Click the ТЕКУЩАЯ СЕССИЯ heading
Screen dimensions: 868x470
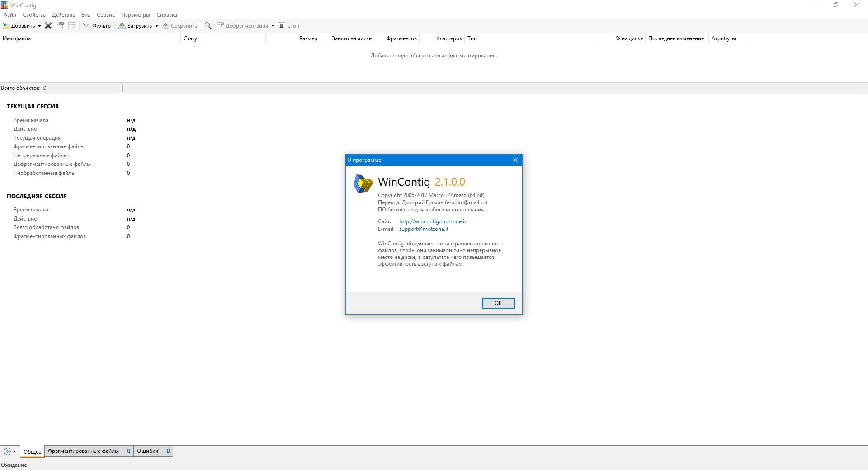33,106
